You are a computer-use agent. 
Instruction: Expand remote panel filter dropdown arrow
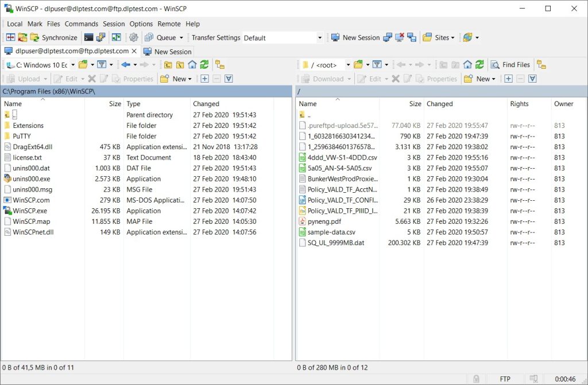coord(386,65)
